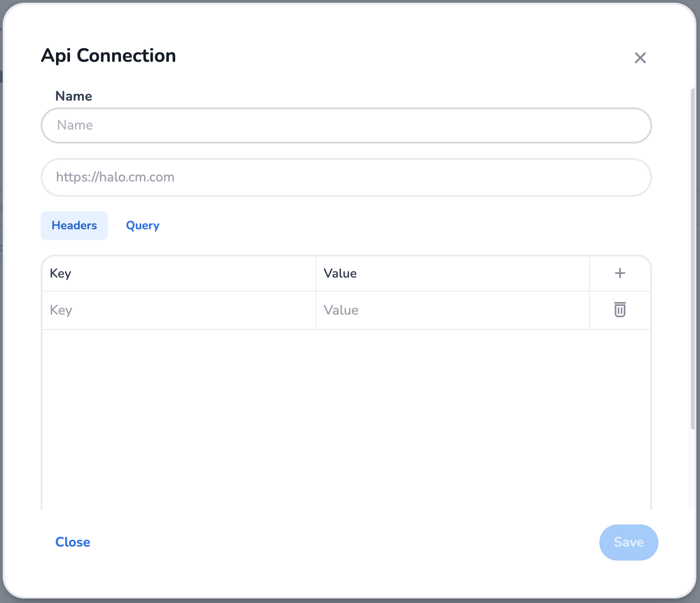The height and width of the screenshot is (603, 700).
Task: Add a new header row with plus icon
Action: (x=620, y=273)
